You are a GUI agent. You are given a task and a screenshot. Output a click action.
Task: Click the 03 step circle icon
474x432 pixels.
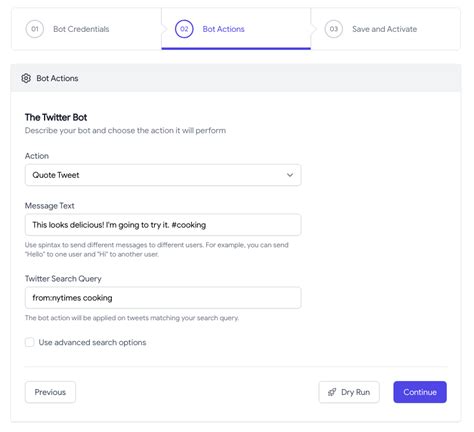coord(334,29)
